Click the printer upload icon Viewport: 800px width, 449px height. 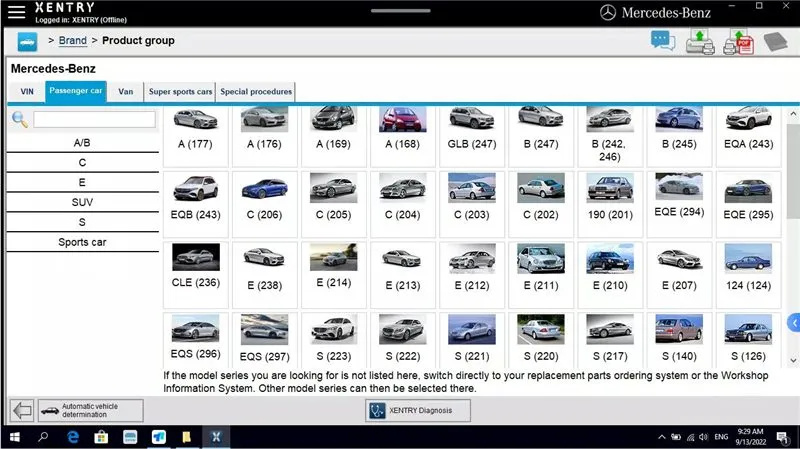[700, 42]
